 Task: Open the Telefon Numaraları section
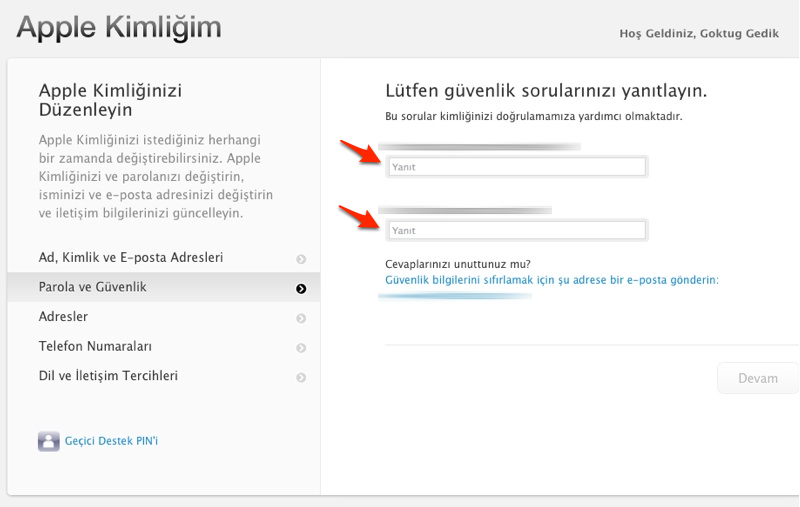pyautogui.click(x=95, y=346)
